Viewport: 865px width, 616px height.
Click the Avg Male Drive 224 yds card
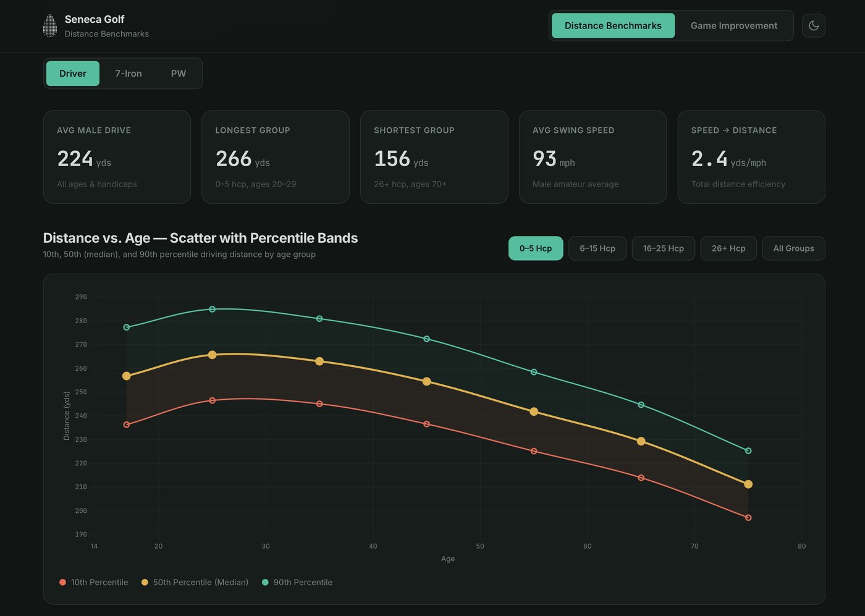pyautogui.click(x=117, y=157)
